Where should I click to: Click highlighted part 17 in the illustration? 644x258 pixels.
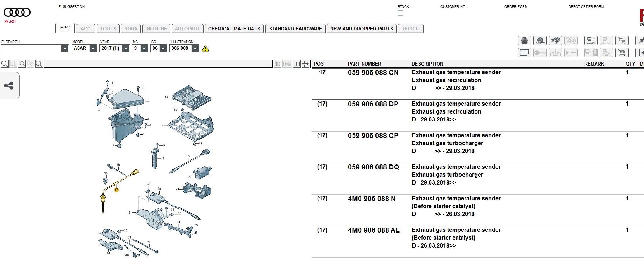point(116,190)
